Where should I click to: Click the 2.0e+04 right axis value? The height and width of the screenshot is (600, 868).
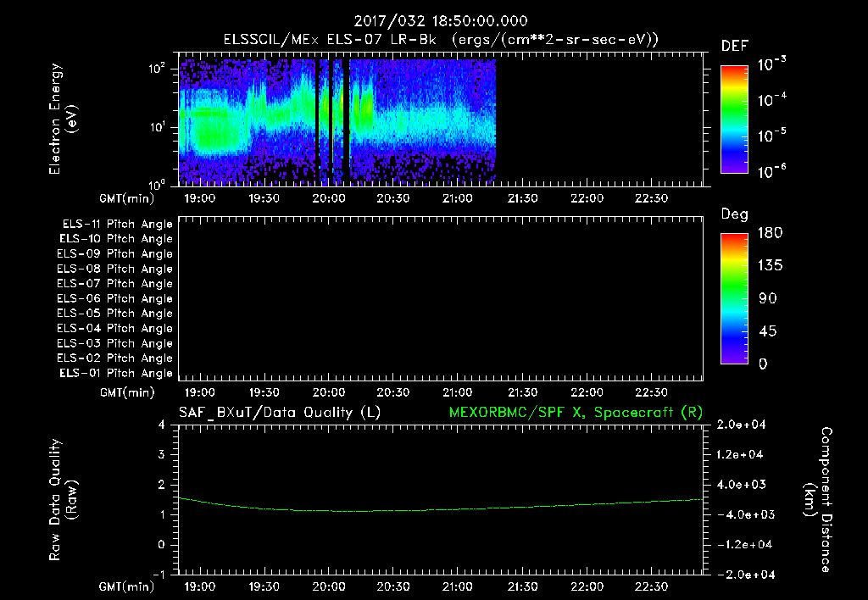[x=741, y=425]
